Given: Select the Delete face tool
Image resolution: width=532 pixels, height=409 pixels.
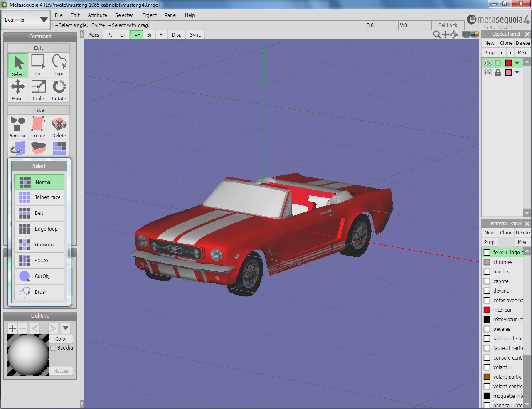Looking at the screenshot, I should 59,127.
